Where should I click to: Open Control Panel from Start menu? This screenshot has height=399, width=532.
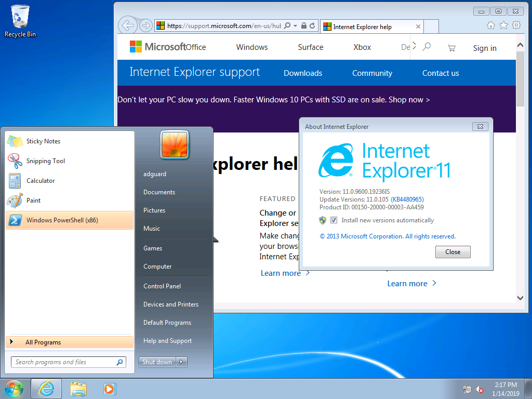(162, 286)
